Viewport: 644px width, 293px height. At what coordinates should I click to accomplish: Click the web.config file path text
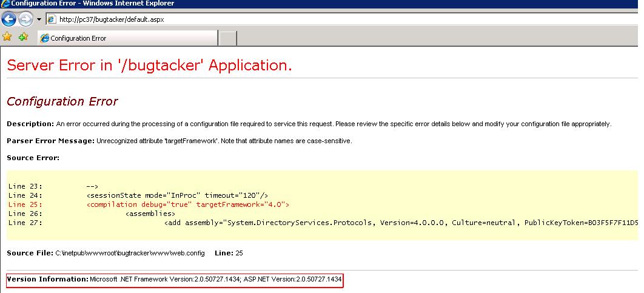(130, 253)
